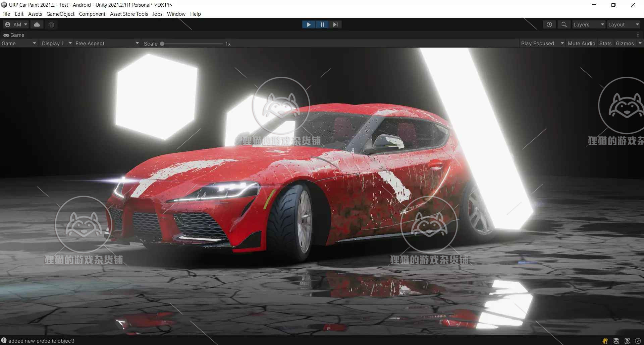Click the global Search icon in the toolbar
Screen dimensions: 644x345
564,24
